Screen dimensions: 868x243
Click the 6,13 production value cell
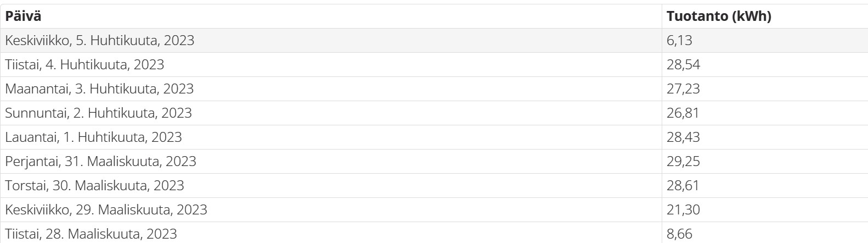(x=765, y=41)
